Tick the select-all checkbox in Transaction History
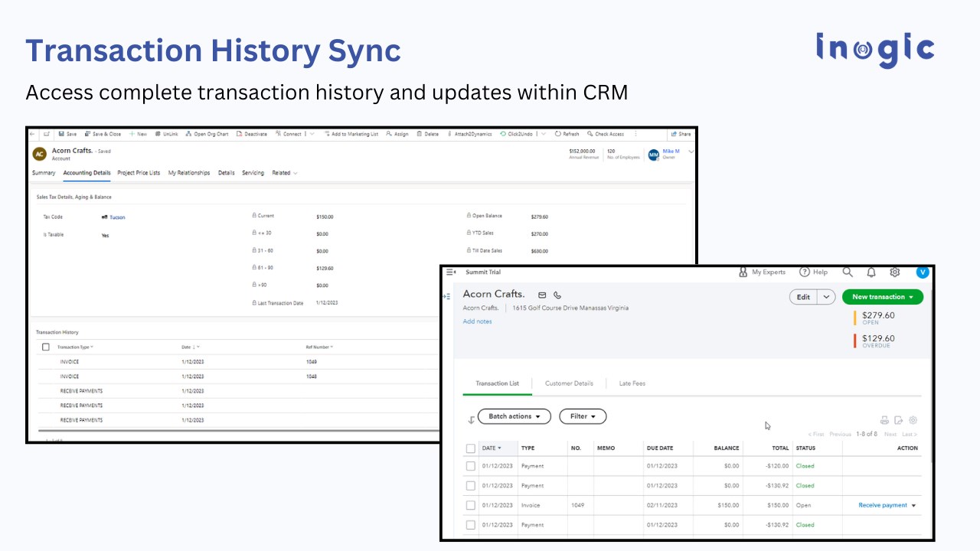 click(46, 347)
